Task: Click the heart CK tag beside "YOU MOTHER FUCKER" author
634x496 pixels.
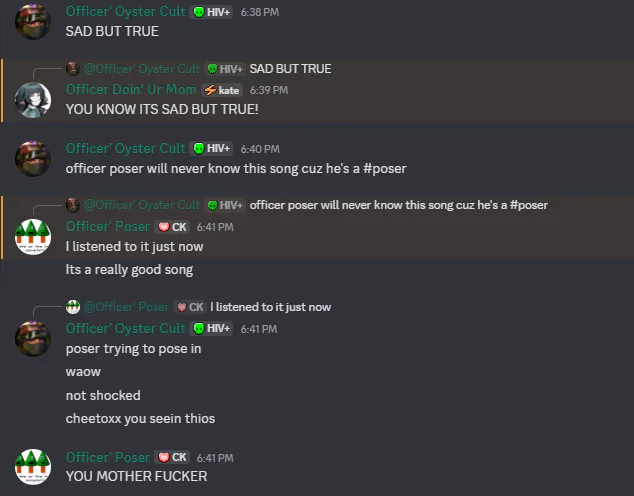Action: tap(172, 458)
